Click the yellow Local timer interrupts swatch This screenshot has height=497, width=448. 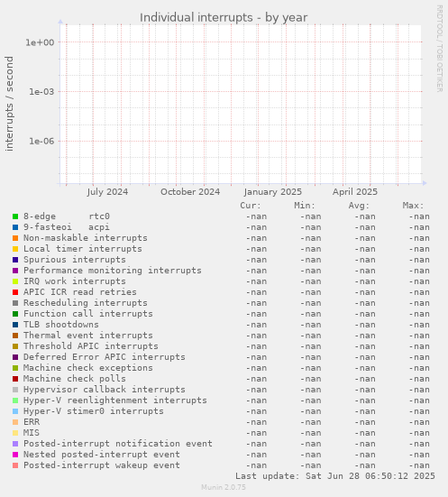(x=15, y=249)
